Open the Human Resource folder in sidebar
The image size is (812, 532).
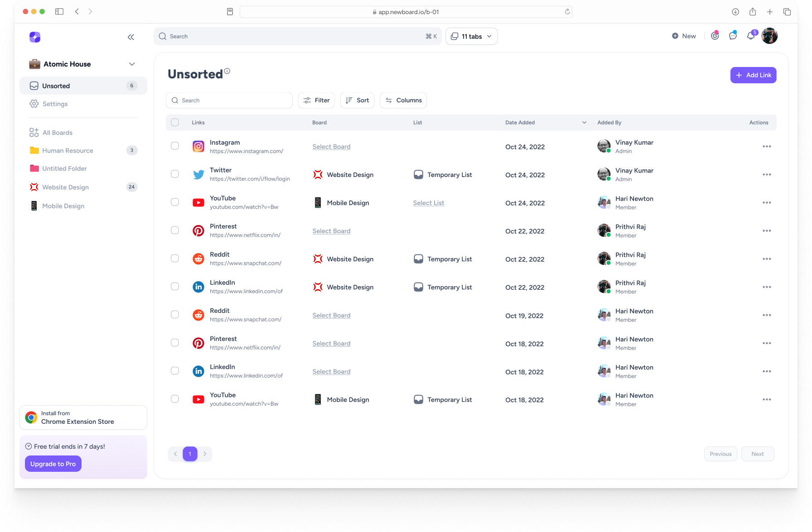tap(68, 150)
